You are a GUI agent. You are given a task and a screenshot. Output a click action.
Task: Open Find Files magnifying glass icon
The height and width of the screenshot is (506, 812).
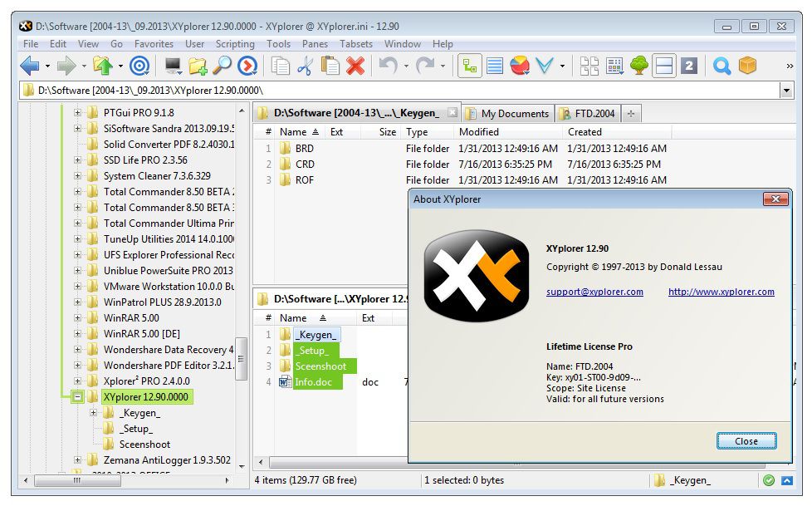coord(223,66)
